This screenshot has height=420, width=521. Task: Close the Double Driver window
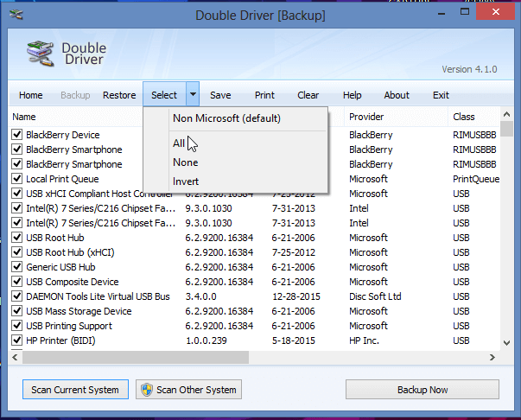pyautogui.click(x=496, y=12)
